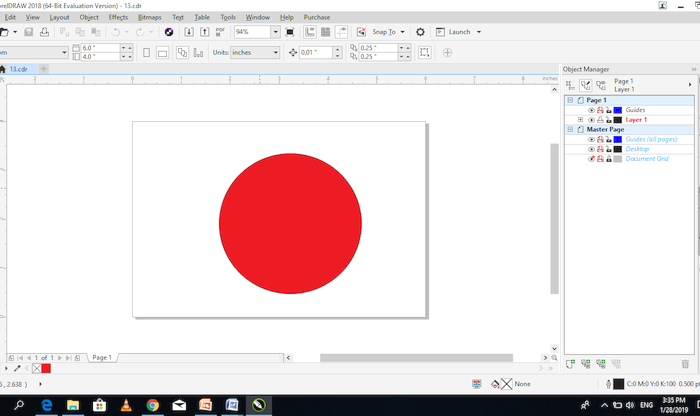Click the Print icon in the toolbar
The image size is (700, 416).
click(44, 32)
